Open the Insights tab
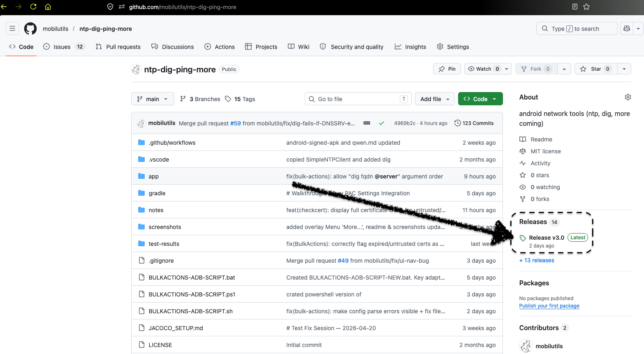 pyautogui.click(x=410, y=47)
